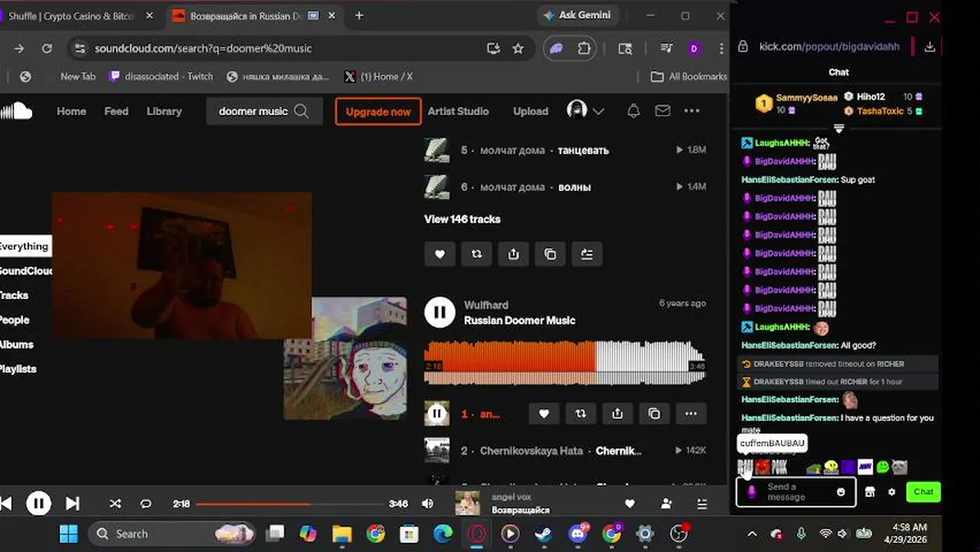Toggle shuffle in the player bar
The image size is (980, 552).
tap(115, 504)
